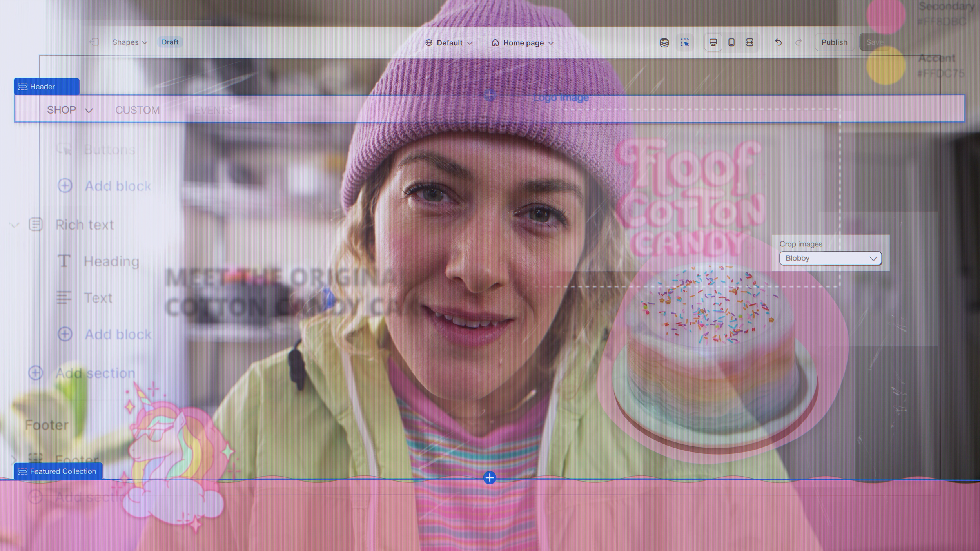
Task: Open the Sidekick assistant avatar icon
Action: click(x=664, y=43)
